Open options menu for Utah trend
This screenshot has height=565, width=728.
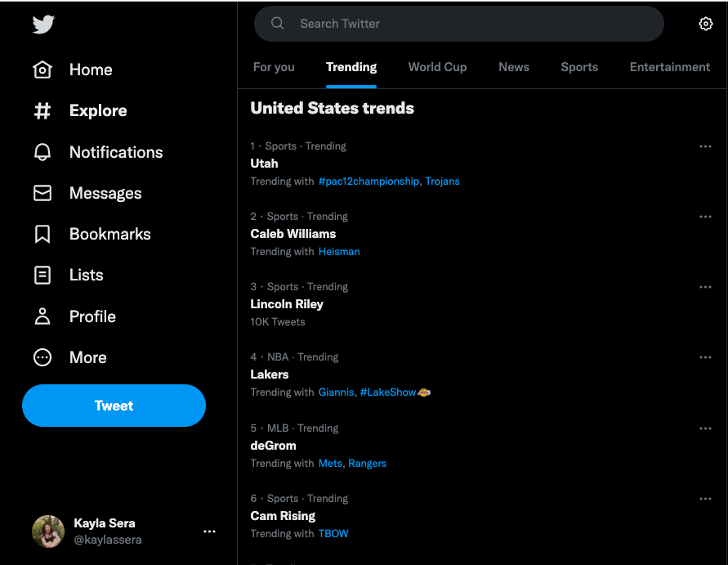coord(705,146)
